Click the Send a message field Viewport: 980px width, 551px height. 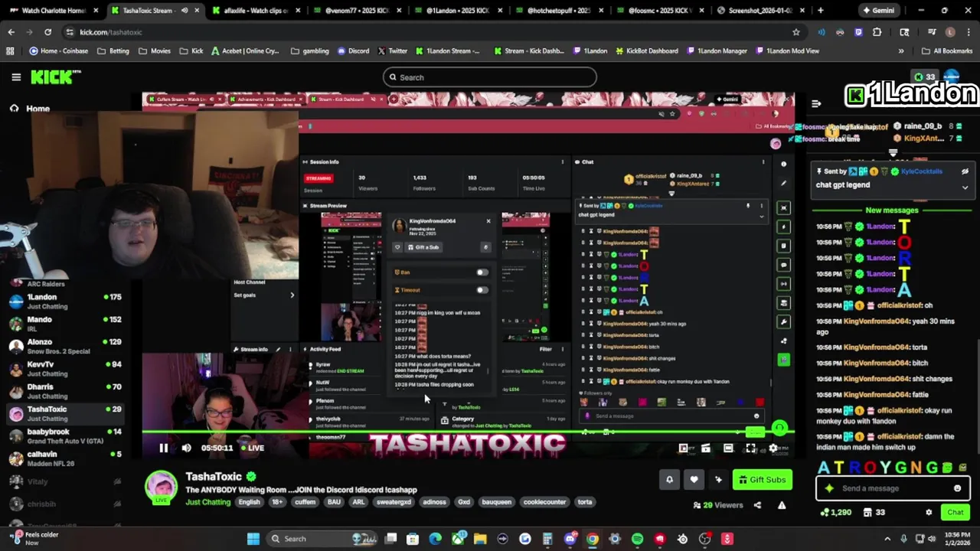893,488
